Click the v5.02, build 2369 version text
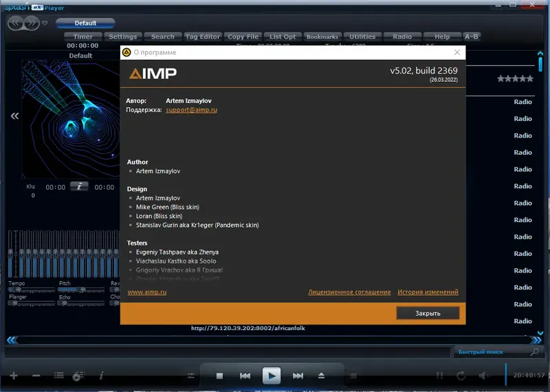Viewport: 550px width, 392px height. pos(423,71)
